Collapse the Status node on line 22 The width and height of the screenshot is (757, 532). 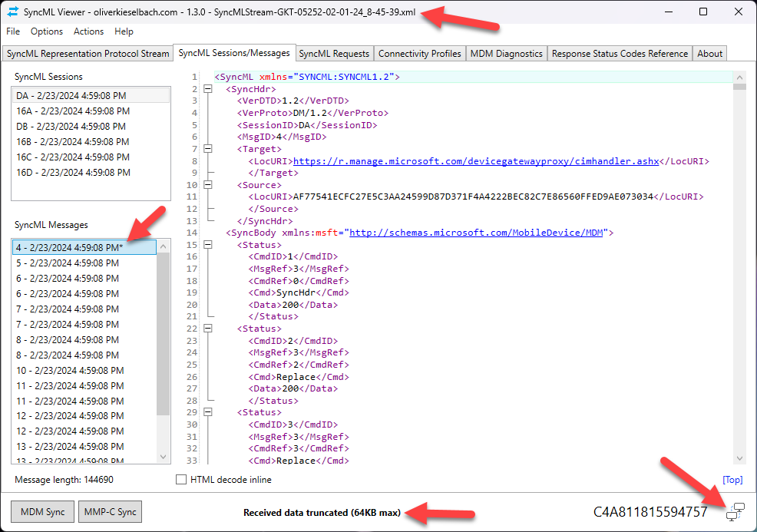pyautogui.click(x=207, y=329)
